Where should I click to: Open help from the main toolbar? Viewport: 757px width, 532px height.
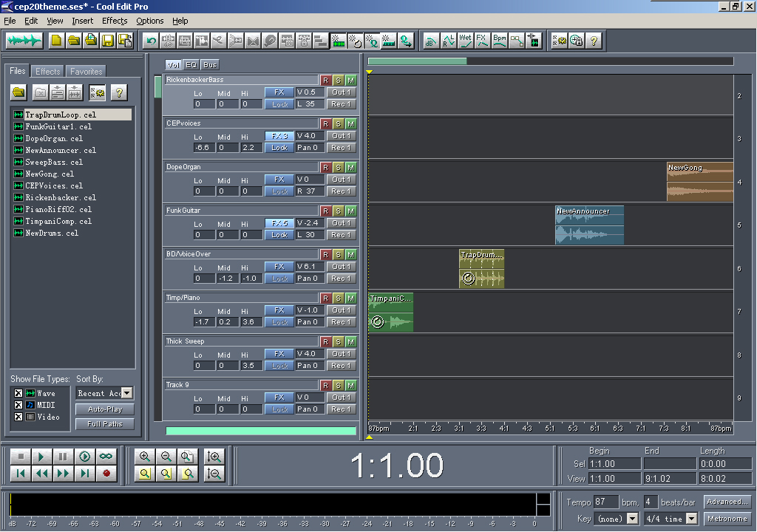tap(594, 41)
